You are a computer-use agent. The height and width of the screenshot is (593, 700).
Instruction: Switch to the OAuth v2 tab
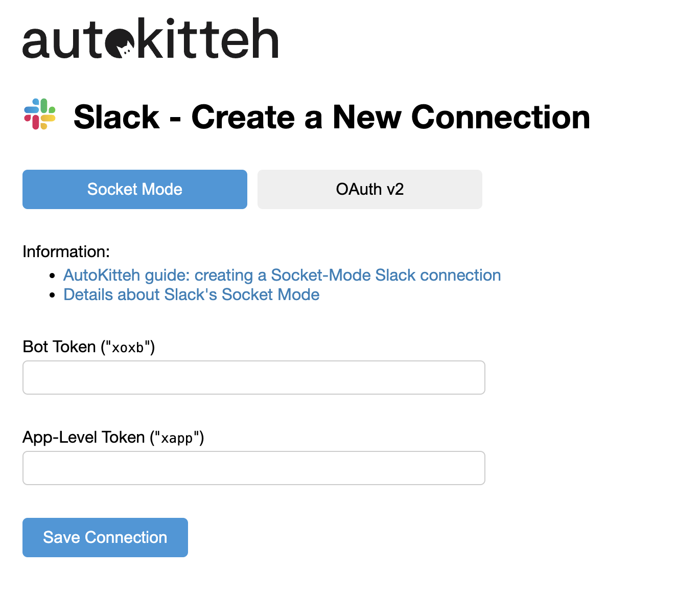(370, 189)
